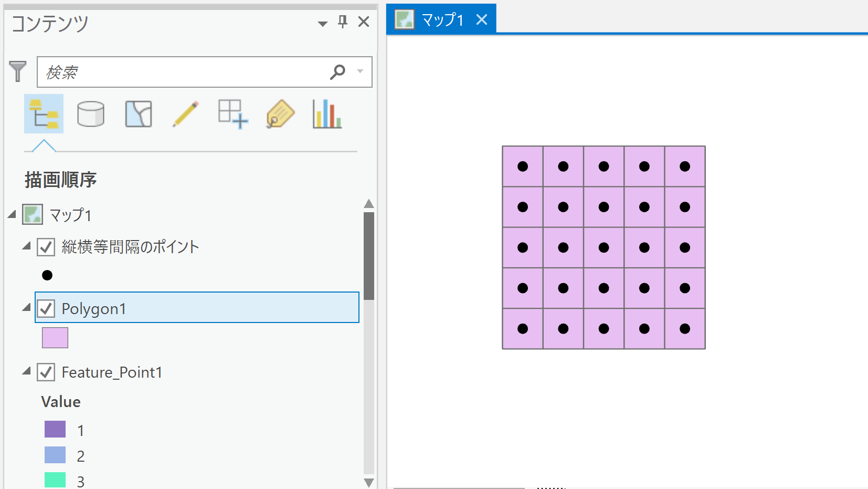Viewport: 868px width, 489px height.
Task: Click the contents scrollbar up arrow
Action: pyautogui.click(x=369, y=204)
